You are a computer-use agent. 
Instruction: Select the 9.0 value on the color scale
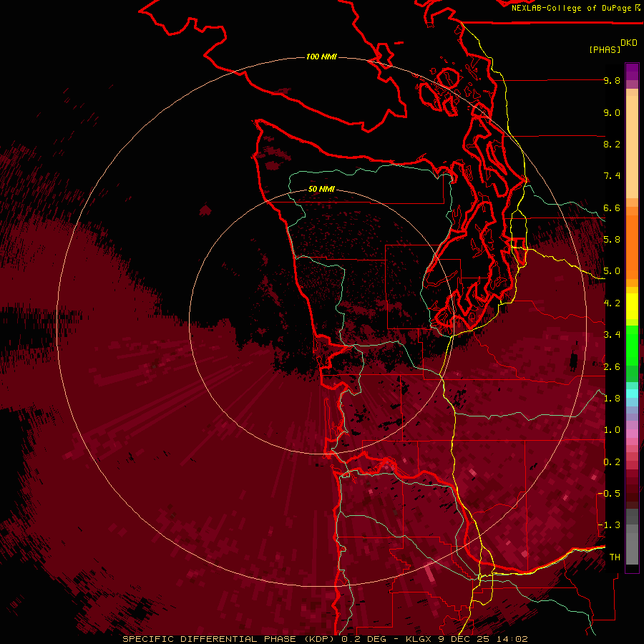coord(612,112)
